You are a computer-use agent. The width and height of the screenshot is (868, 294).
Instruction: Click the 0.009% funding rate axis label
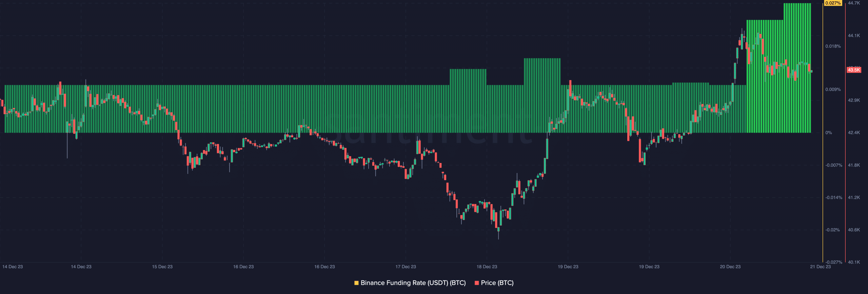click(833, 90)
